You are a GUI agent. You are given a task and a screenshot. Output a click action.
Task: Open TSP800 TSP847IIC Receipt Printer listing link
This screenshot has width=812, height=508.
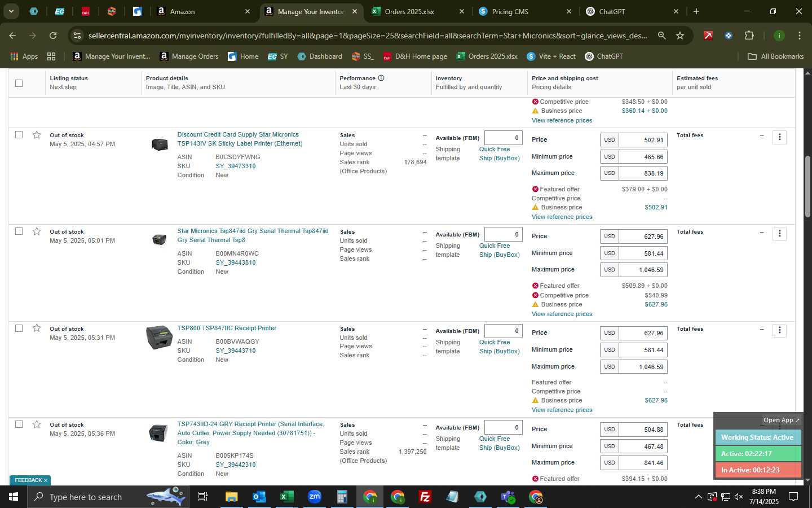[x=227, y=328]
